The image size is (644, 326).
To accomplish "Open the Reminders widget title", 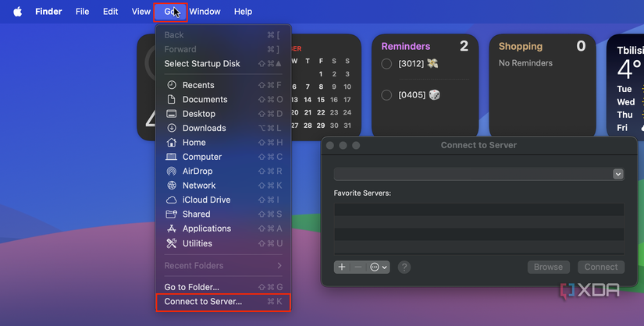I will tap(405, 46).
